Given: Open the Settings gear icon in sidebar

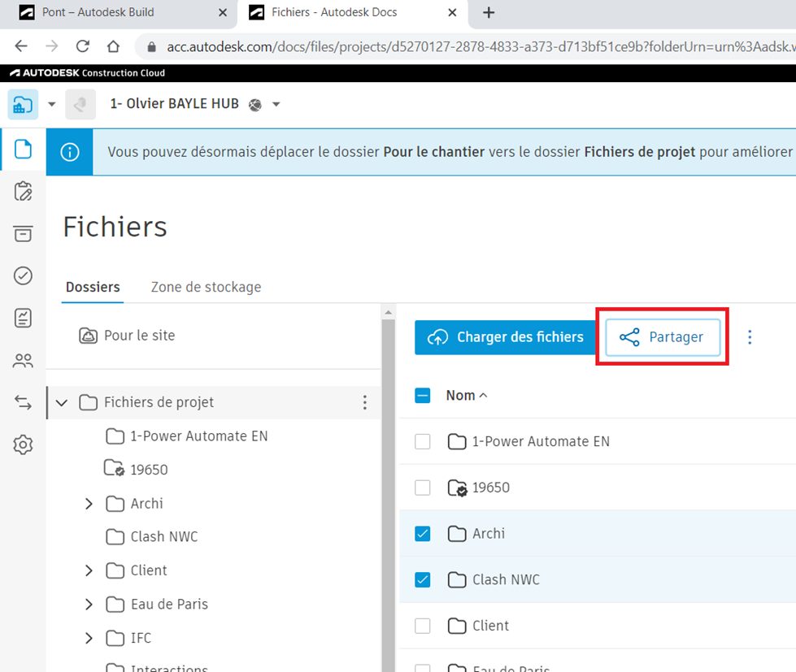Looking at the screenshot, I should (x=23, y=444).
